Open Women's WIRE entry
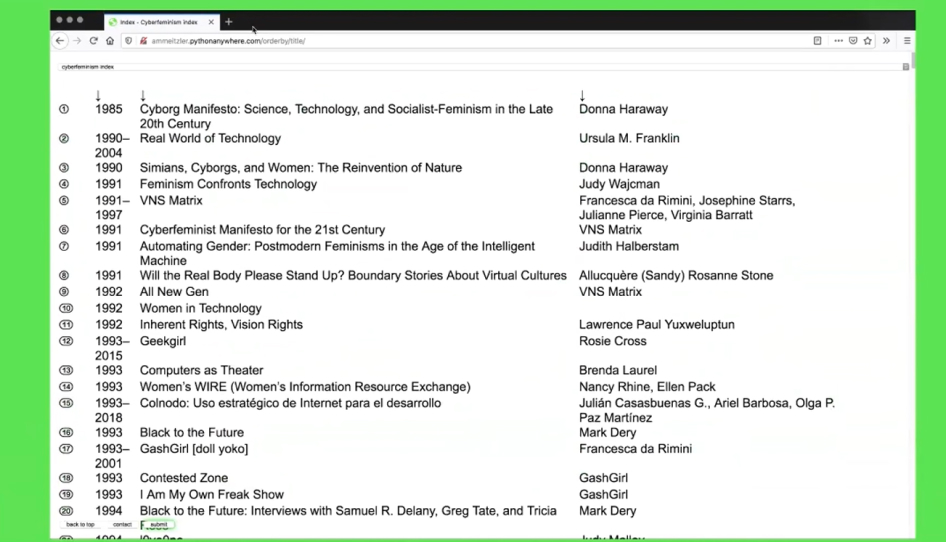 click(x=305, y=387)
